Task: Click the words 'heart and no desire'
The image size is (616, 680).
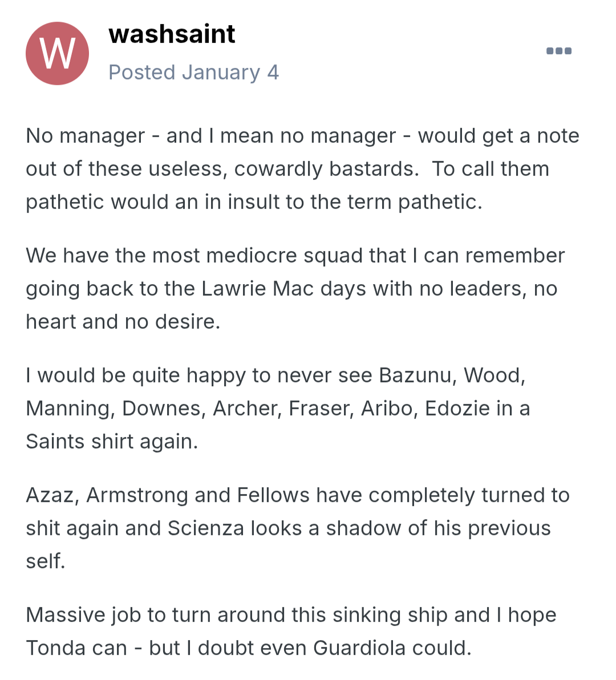Action: [123, 322]
